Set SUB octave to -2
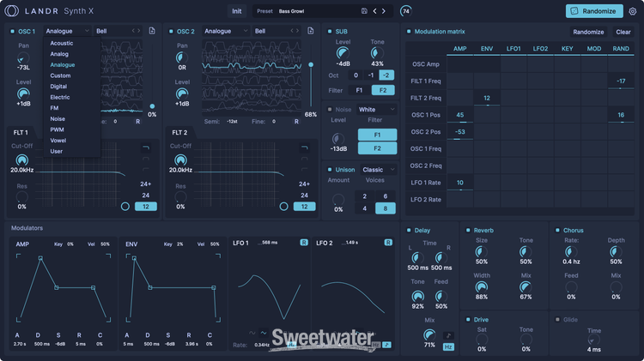Viewport: 644px width, 361px height. tap(386, 75)
